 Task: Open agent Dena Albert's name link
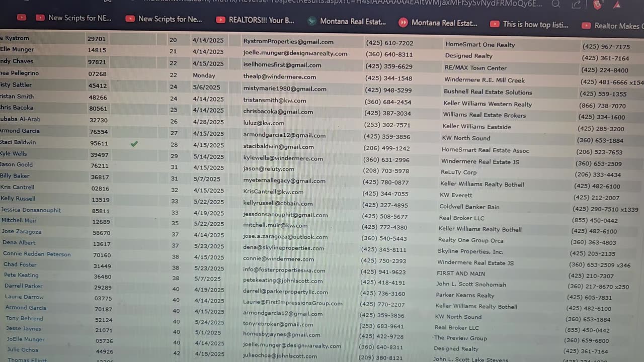(x=19, y=242)
